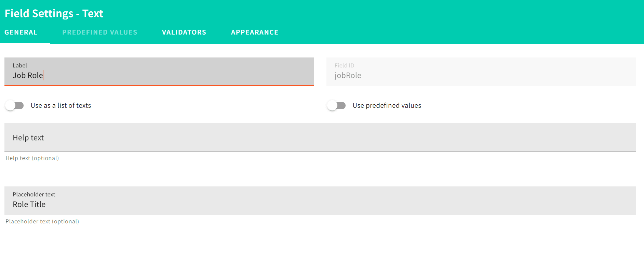Click the small "Field ID" caption

coord(344,65)
